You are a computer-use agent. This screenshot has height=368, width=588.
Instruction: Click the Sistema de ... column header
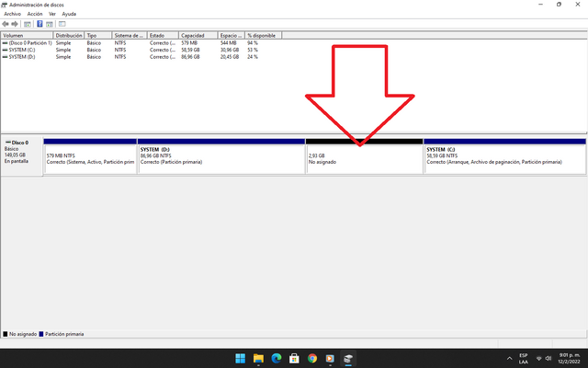[x=130, y=35]
